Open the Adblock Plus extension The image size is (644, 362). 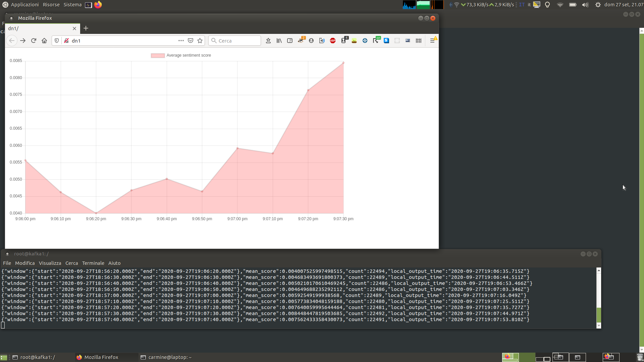(333, 41)
